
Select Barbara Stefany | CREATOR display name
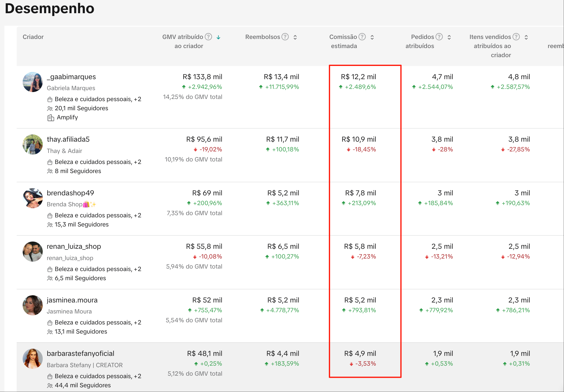[x=85, y=365]
